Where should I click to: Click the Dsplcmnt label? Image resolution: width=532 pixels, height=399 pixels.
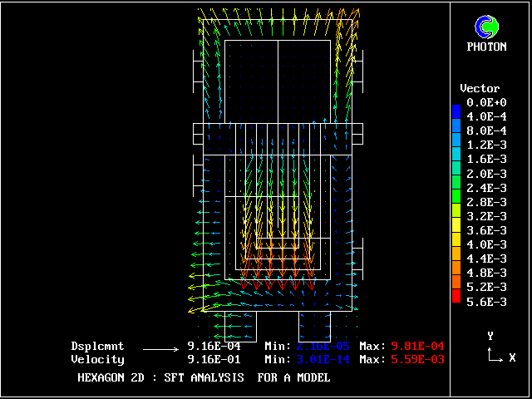coord(97,346)
